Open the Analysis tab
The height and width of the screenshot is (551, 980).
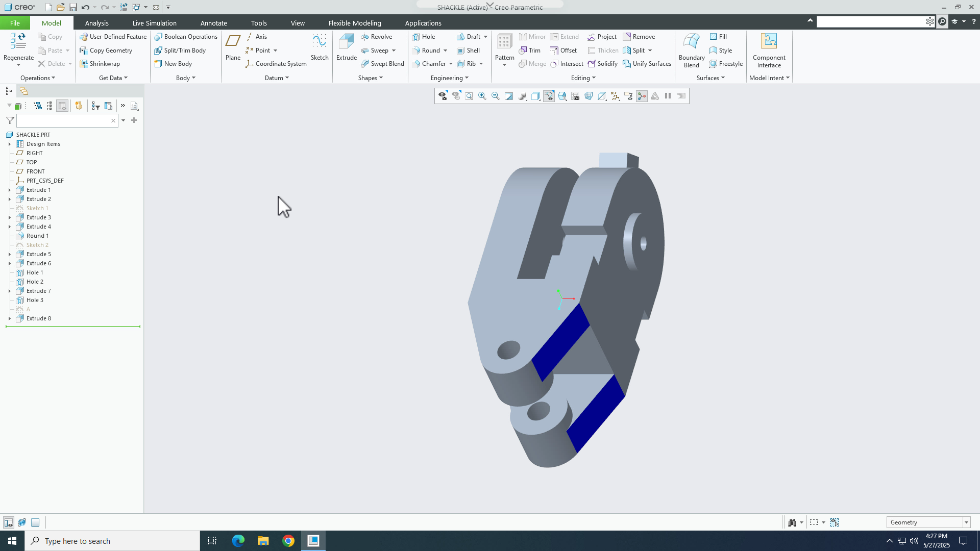pyautogui.click(x=96, y=23)
